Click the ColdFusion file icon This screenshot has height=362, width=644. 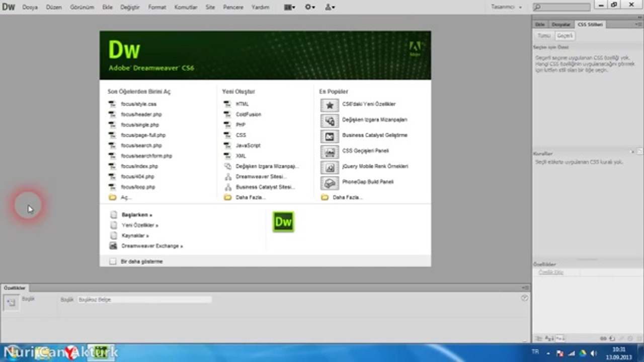coord(227,115)
